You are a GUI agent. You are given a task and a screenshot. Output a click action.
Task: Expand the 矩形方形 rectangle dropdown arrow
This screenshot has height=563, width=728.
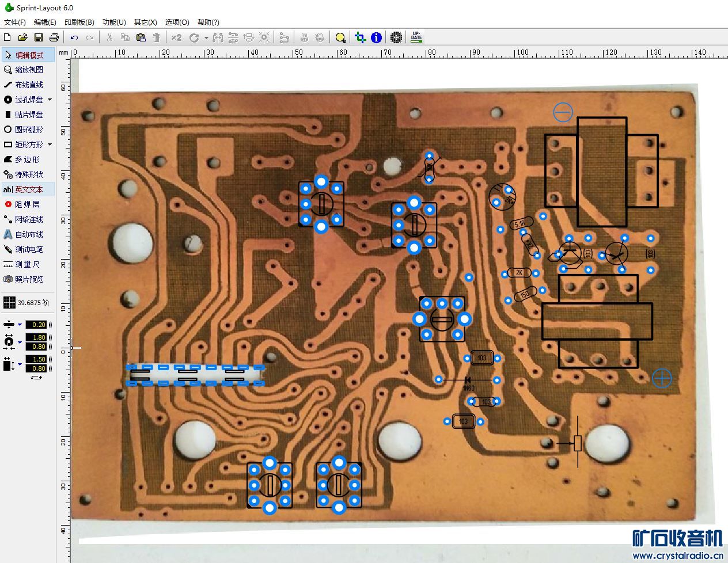point(50,144)
